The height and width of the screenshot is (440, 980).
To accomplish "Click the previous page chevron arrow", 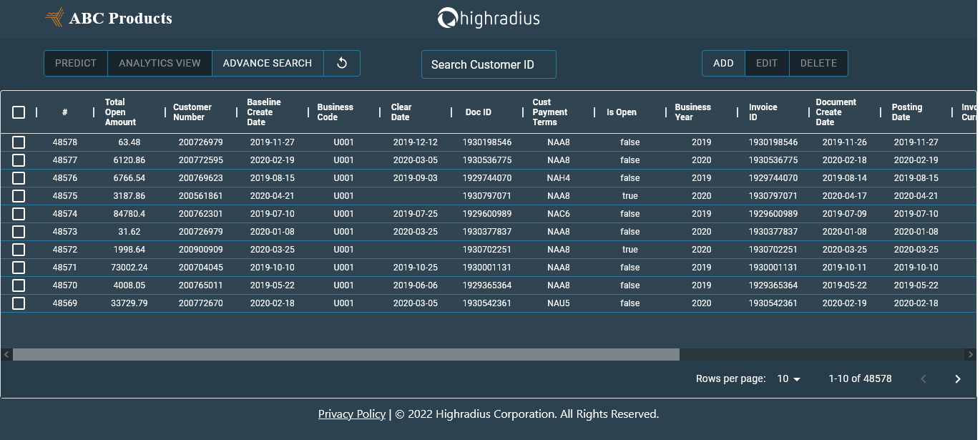I will coord(923,378).
